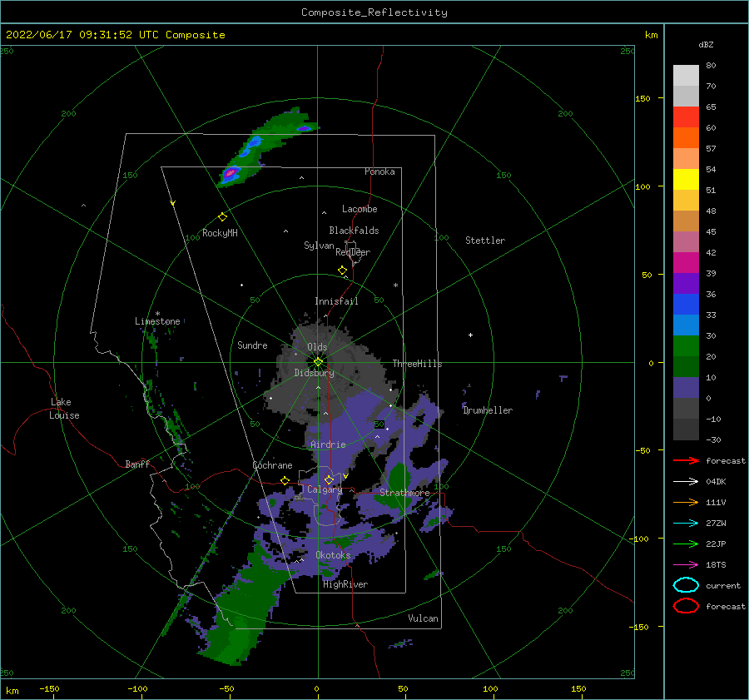
Task: Click yellow diamond marker above Calgary label
Action: click(329, 479)
